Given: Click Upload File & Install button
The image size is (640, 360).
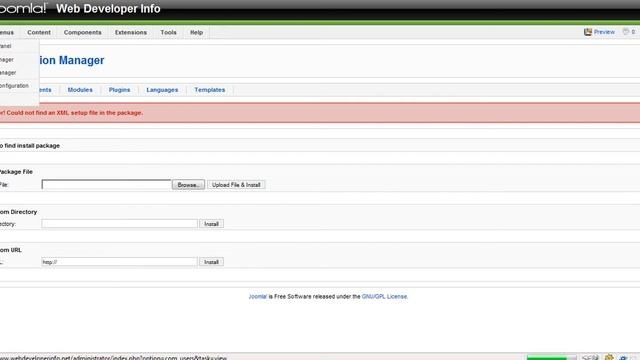Looking at the screenshot, I should (236, 185).
